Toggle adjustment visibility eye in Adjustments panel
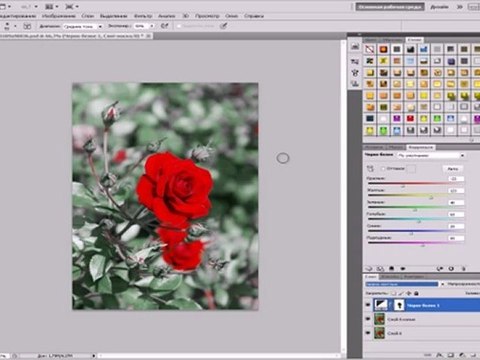This screenshot has height=360, width=480. 403,268
